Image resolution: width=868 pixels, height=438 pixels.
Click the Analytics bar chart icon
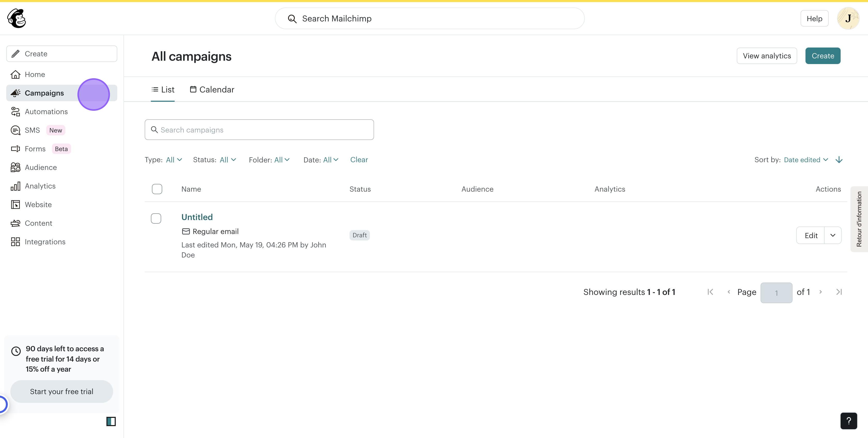tap(16, 186)
